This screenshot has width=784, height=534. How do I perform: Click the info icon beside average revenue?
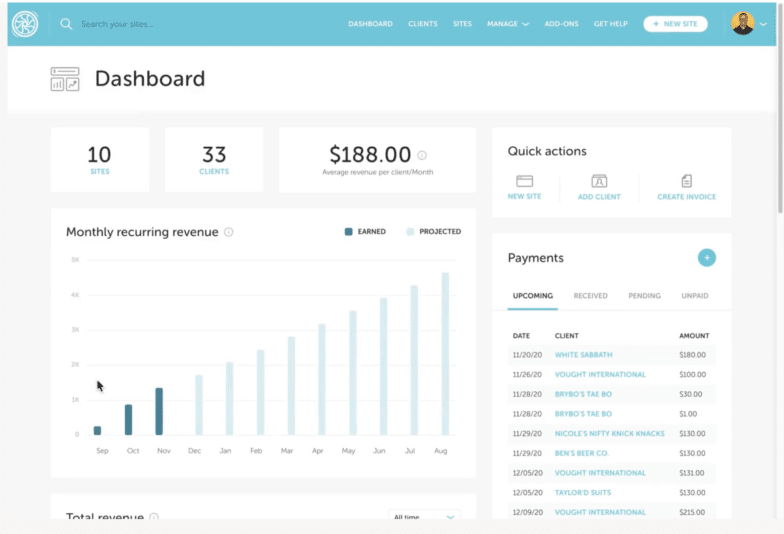click(x=422, y=155)
